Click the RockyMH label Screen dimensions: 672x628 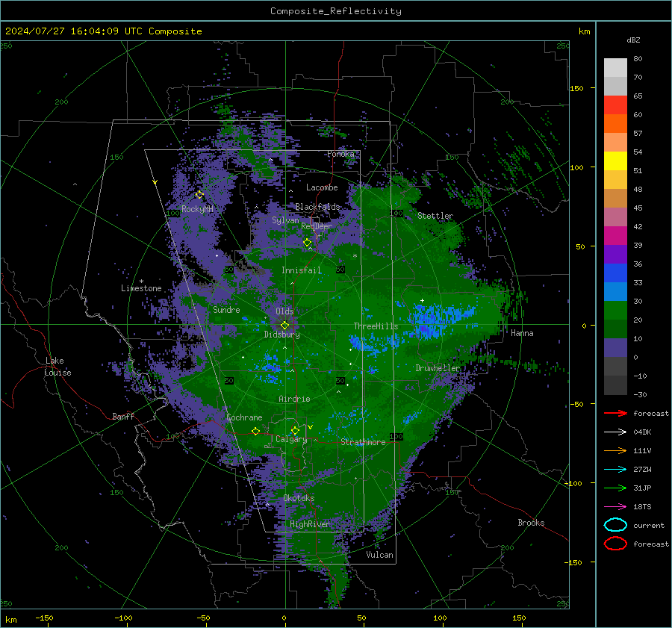(197, 209)
